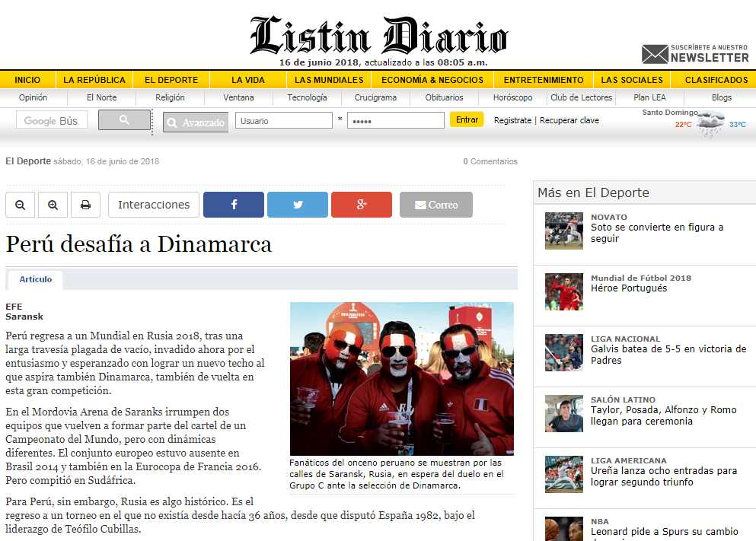The image size is (756, 541).
Task: Focus the Google search field
Action: (x=52, y=120)
